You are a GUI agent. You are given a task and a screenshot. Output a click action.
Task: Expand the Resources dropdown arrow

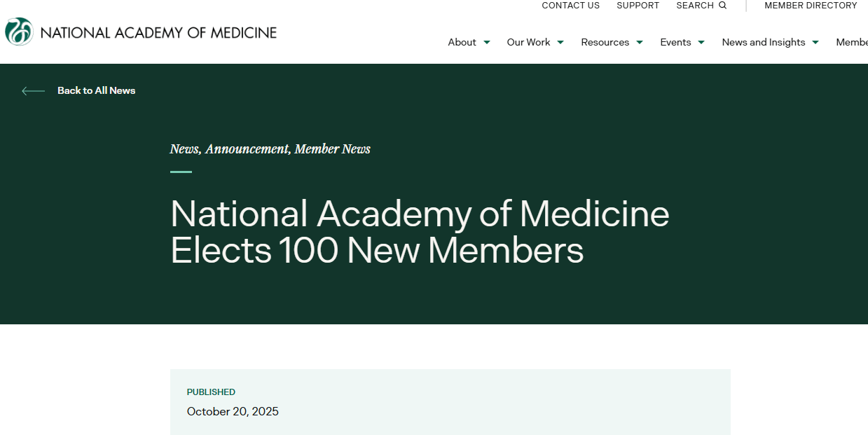[x=640, y=43]
